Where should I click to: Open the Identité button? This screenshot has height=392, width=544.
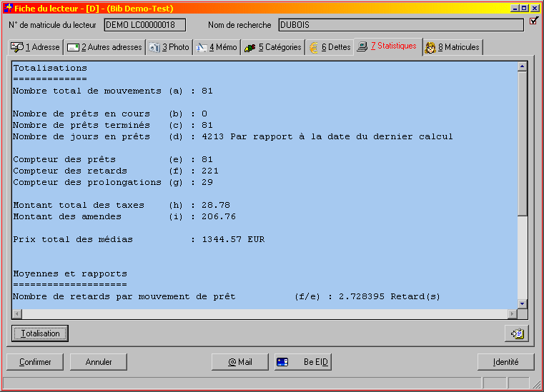coord(506,362)
